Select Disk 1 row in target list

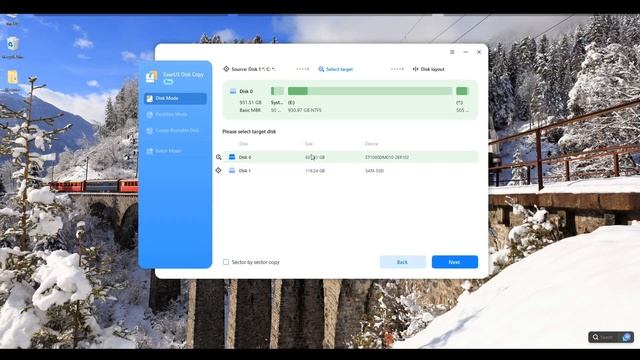pos(350,171)
